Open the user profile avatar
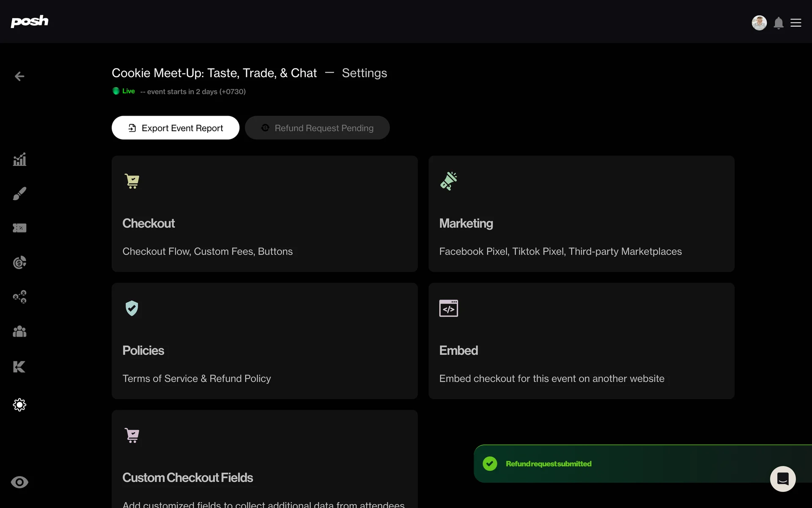The height and width of the screenshot is (508, 812). coord(759,23)
